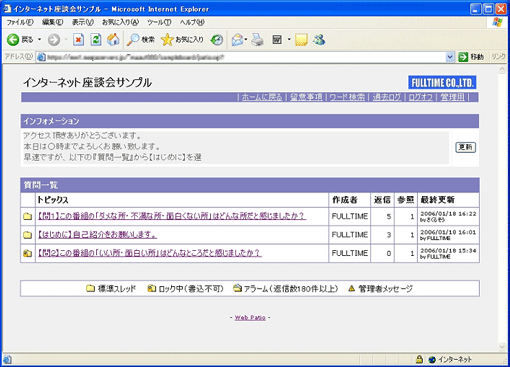Viewport: 510px width, 367px height.
Task: Click the アラーム legend folder icon
Action: click(237, 288)
